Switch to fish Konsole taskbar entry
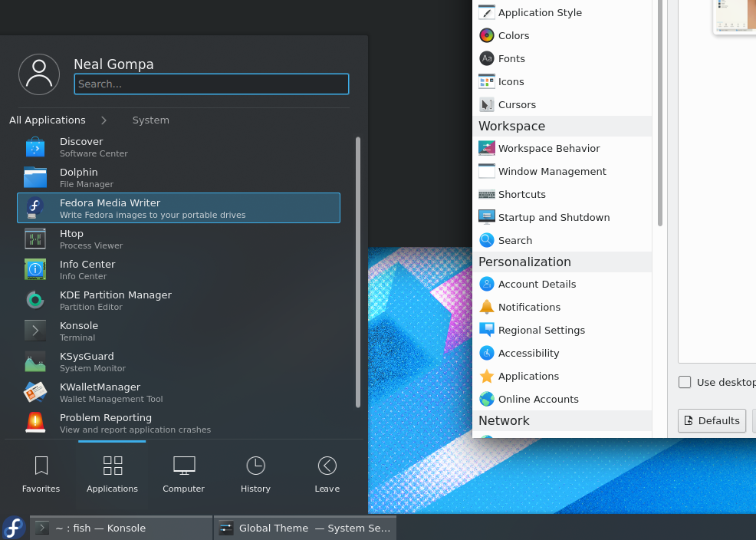This screenshot has width=756, height=540. (x=121, y=528)
